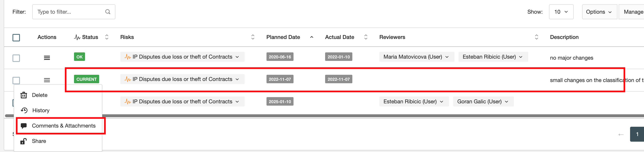Click inside the Type to filter field
644x152 pixels.
(68, 12)
